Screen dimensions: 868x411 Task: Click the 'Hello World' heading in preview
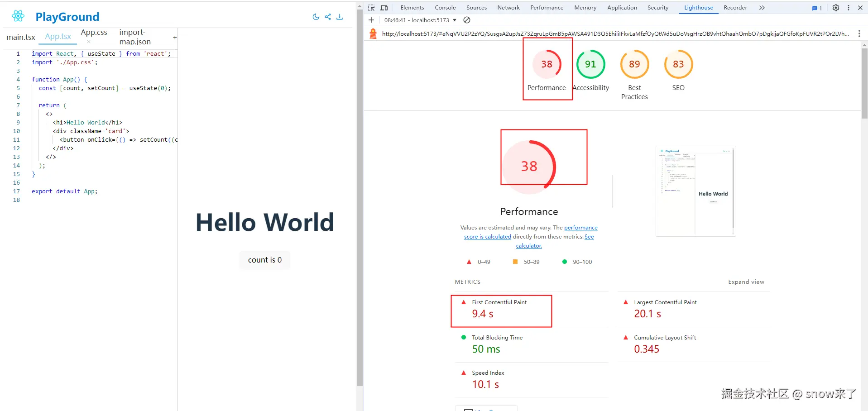pos(265,222)
